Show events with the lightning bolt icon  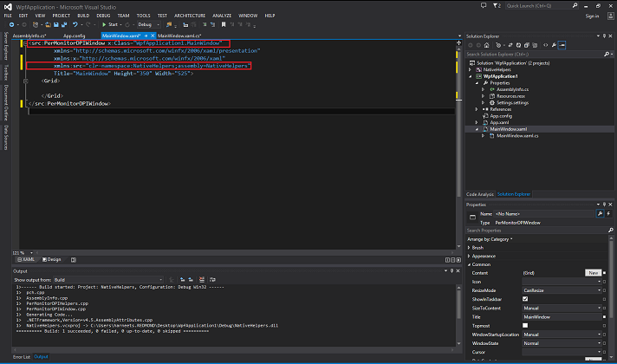609,212
